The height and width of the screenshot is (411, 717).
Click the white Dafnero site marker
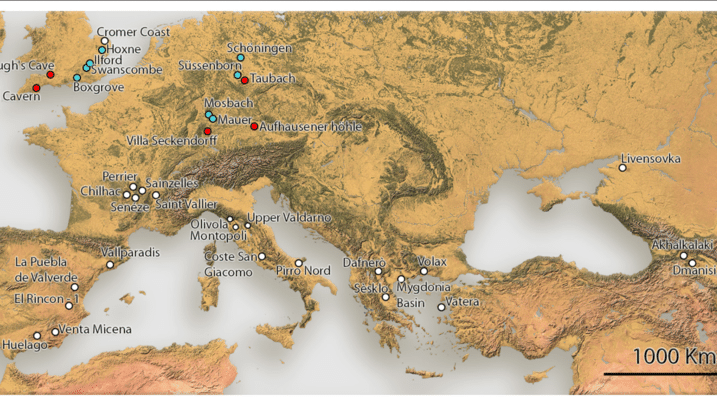click(379, 271)
